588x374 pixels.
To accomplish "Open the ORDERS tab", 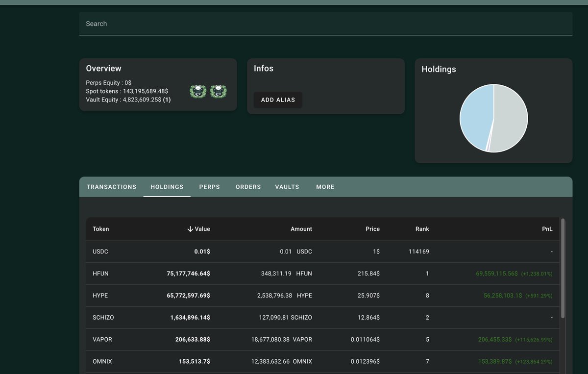I will [x=248, y=187].
